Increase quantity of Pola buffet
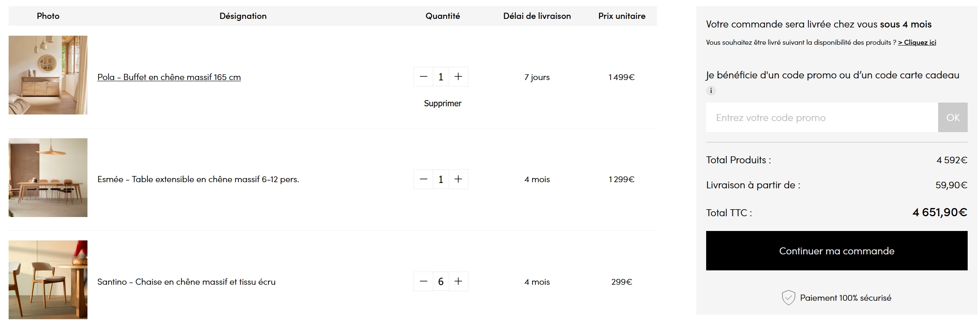This screenshot has height=320, width=980. 458,77
